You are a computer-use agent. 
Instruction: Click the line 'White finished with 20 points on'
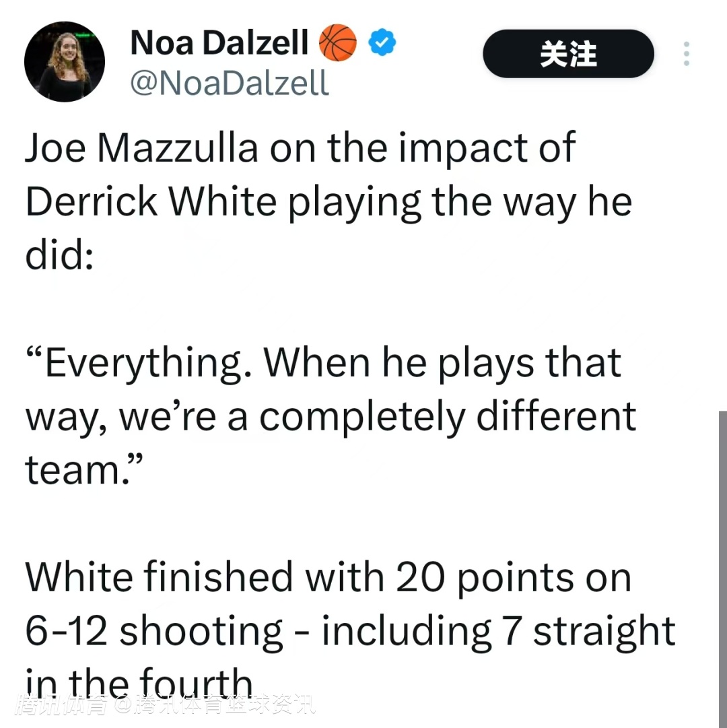tap(328, 578)
